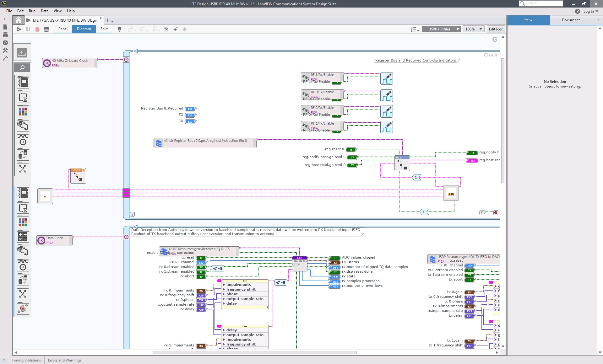Add a new document with plus button
Image resolution: width=603 pixels, height=364 pixels.
coord(108,20)
